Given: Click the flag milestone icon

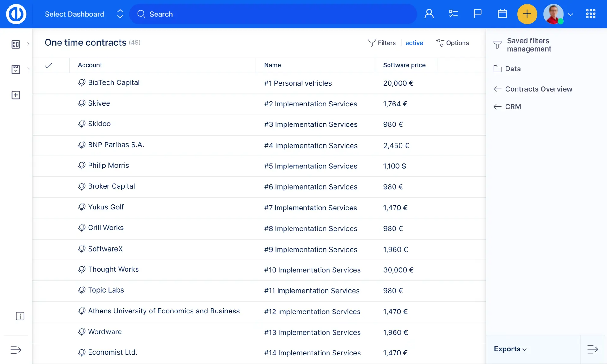Looking at the screenshot, I should (477, 14).
